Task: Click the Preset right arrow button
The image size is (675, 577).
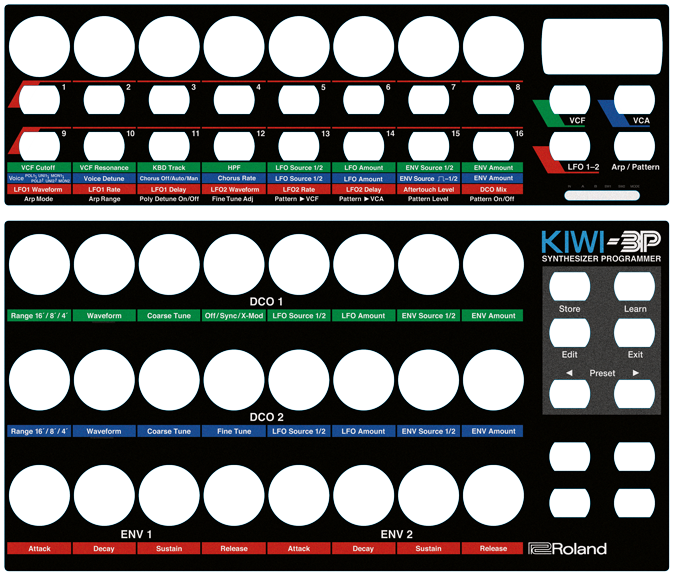Action: [x=635, y=394]
